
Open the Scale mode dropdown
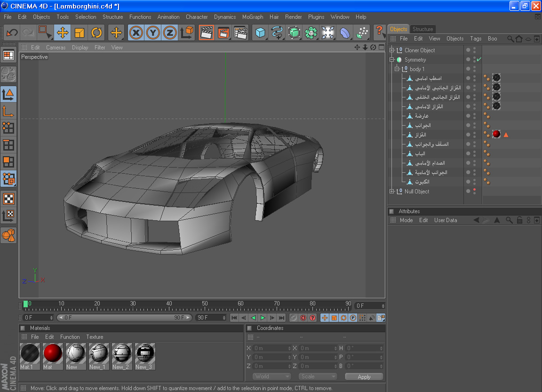coord(317,376)
